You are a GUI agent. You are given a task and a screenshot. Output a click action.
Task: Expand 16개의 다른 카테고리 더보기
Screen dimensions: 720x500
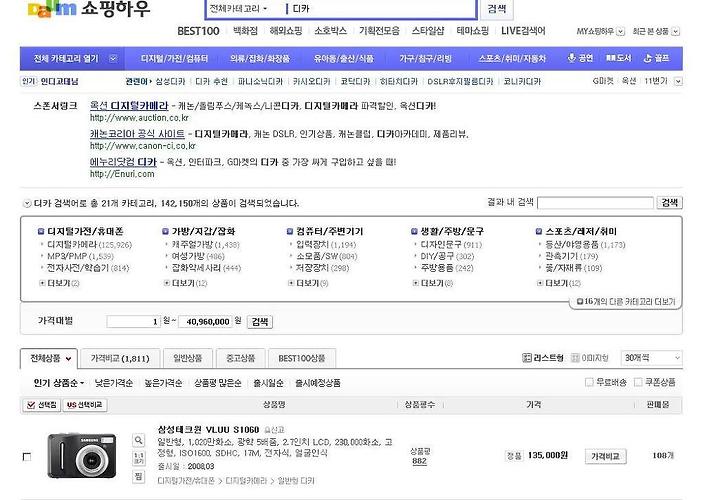[x=626, y=302]
